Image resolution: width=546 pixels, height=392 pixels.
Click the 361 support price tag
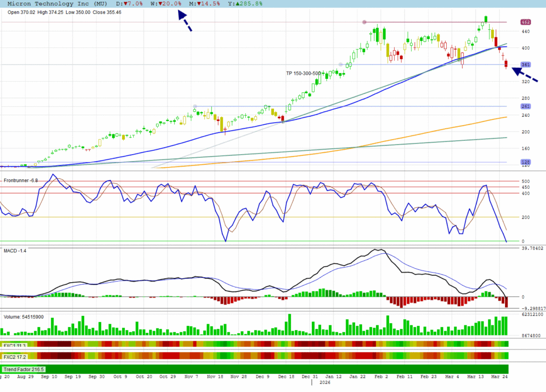tap(526, 65)
